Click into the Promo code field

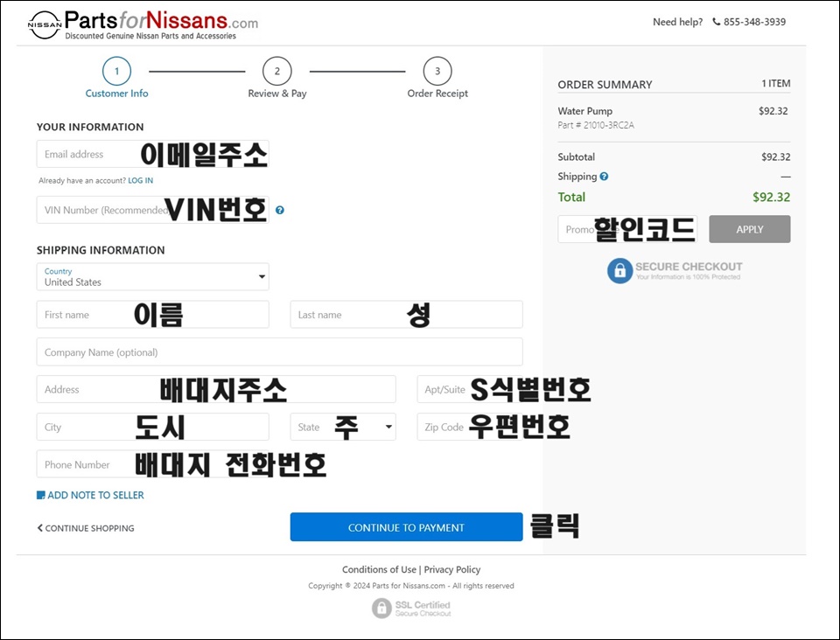click(x=627, y=229)
